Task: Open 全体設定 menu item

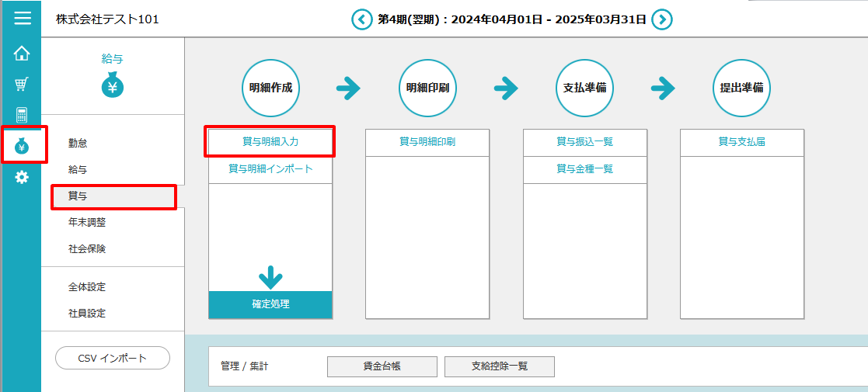Action: (87, 287)
